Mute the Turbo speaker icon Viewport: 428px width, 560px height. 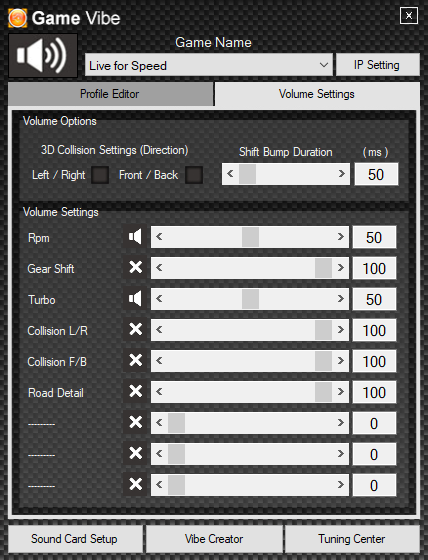point(135,299)
